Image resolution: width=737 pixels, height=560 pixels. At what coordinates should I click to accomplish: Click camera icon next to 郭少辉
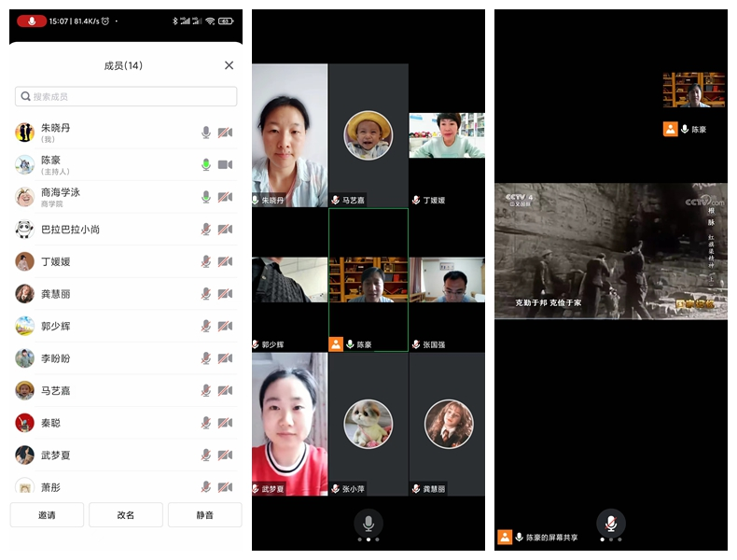pyautogui.click(x=225, y=327)
